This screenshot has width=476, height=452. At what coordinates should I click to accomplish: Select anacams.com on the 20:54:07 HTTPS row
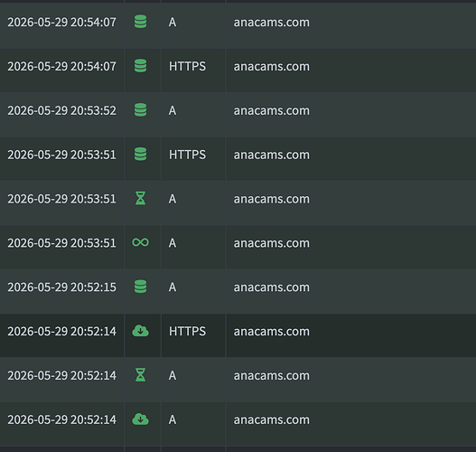coord(271,66)
